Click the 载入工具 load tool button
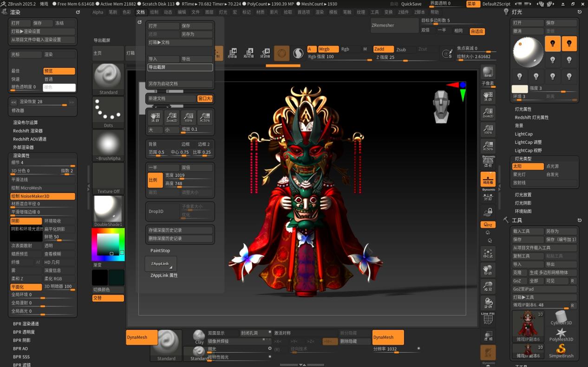Screen dimensions: 588x367 [528, 231]
